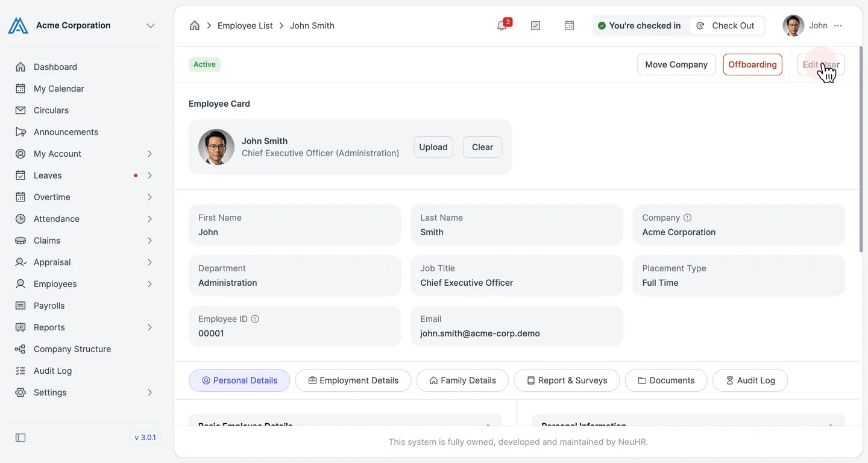
Task: Expand the My Account submenu chevron
Action: point(149,154)
